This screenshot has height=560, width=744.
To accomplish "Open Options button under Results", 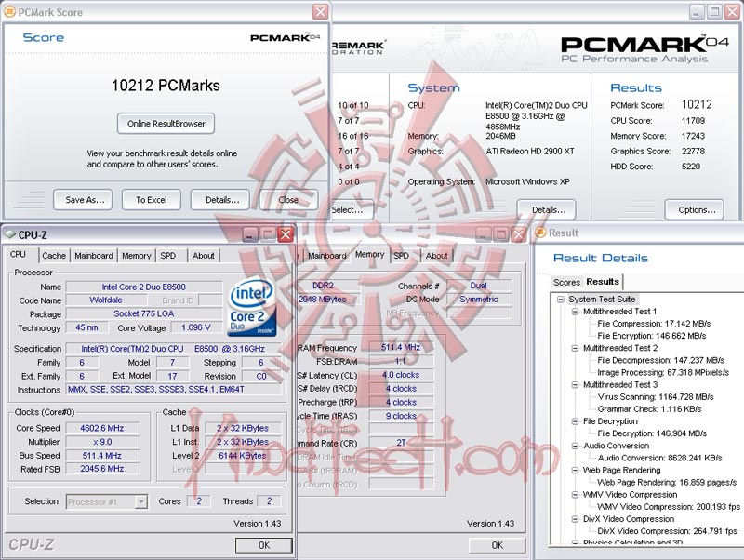I will (x=695, y=209).
